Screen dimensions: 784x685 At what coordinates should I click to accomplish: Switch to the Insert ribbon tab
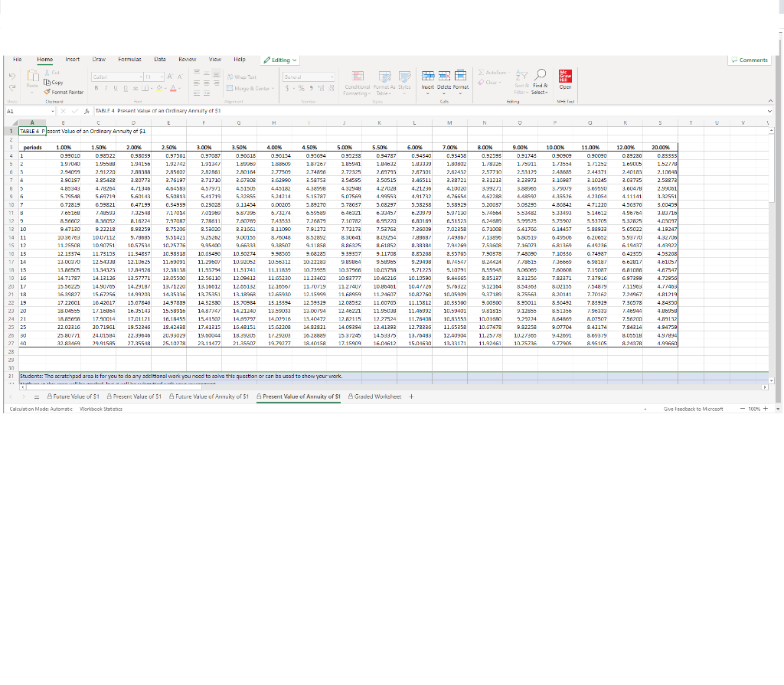point(72,59)
